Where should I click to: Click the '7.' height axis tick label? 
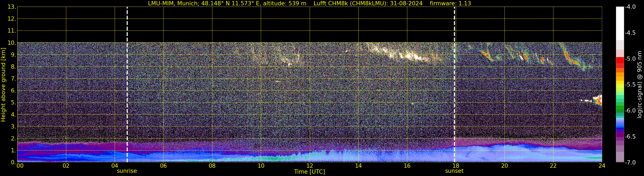pos(13,79)
